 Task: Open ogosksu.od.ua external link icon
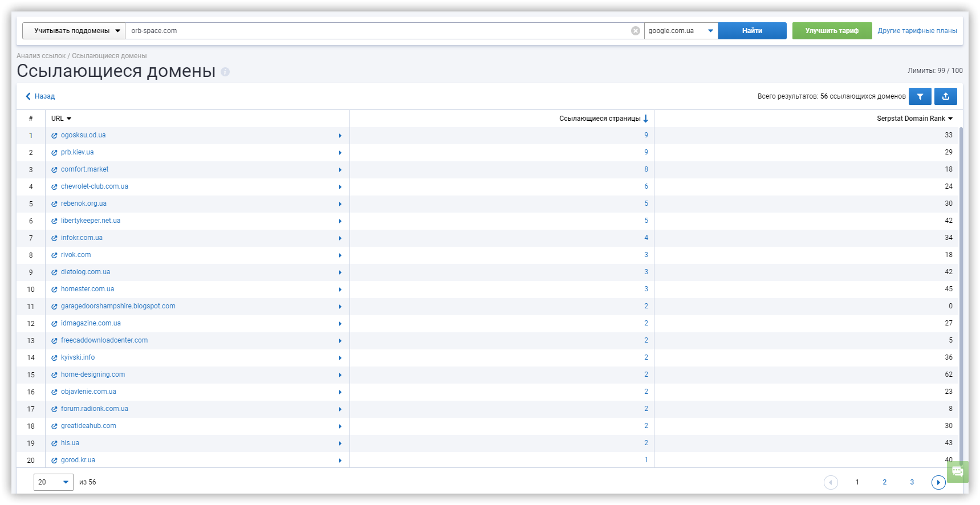tap(54, 136)
